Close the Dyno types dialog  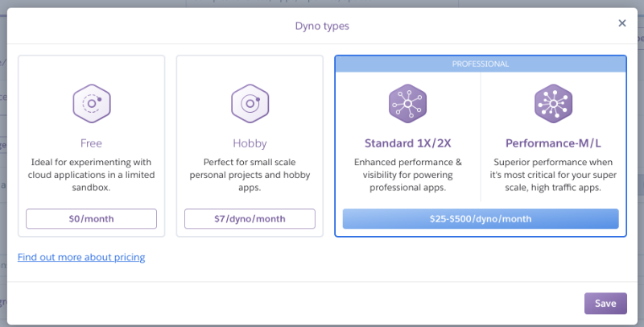point(621,23)
